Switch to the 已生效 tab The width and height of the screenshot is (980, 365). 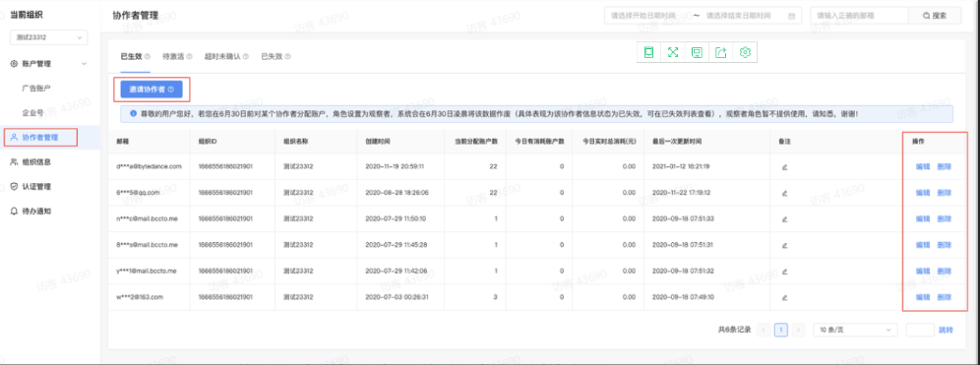(131, 56)
